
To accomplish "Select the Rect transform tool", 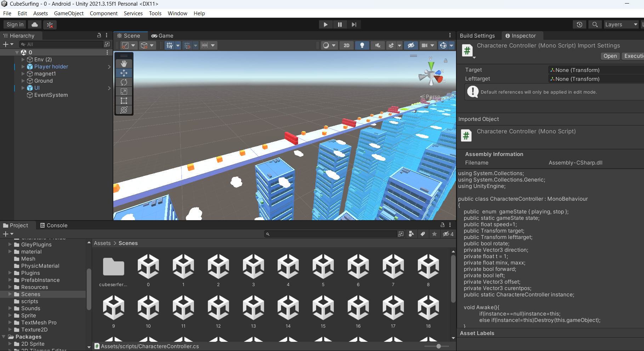I will (124, 101).
